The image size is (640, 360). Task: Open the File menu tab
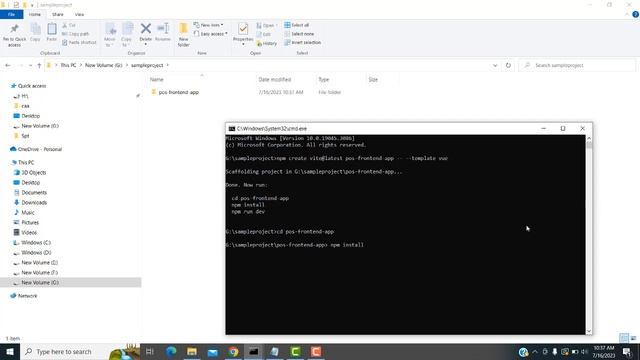(11, 14)
